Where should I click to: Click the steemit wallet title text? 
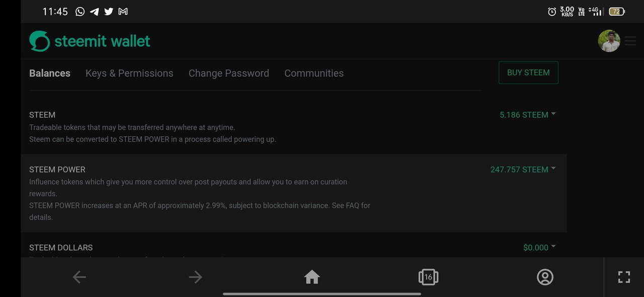point(102,41)
